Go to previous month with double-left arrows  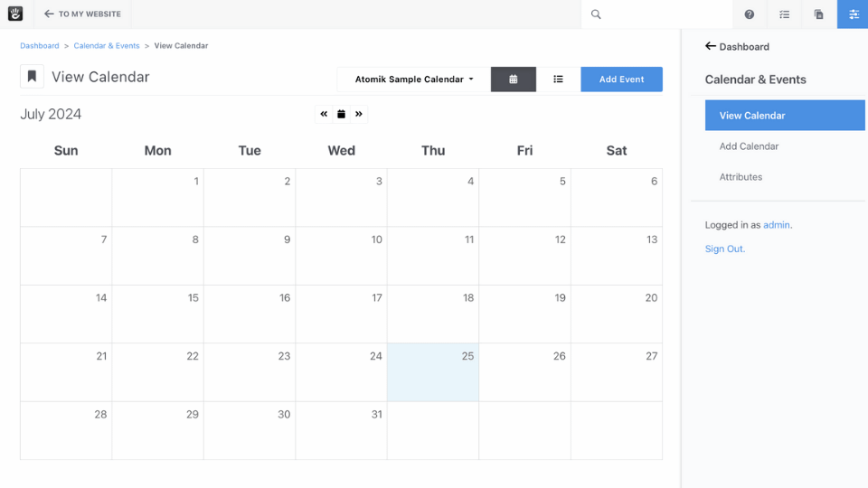(x=324, y=114)
